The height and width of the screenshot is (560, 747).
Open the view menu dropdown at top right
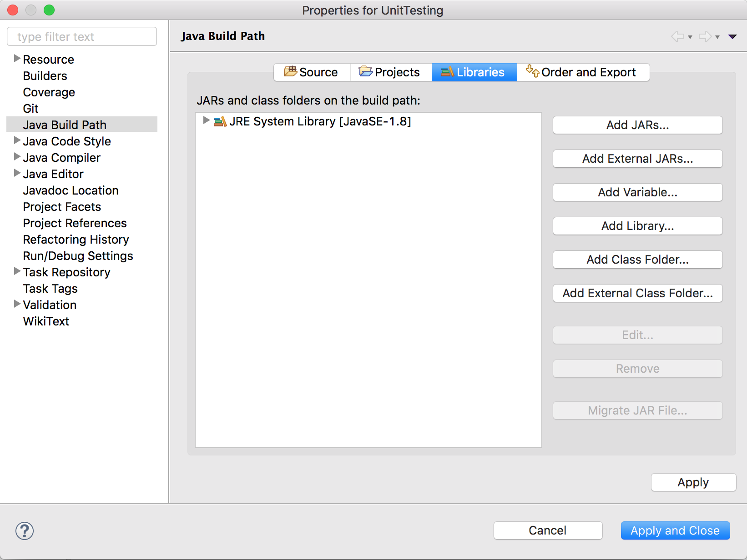[x=733, y=36]
